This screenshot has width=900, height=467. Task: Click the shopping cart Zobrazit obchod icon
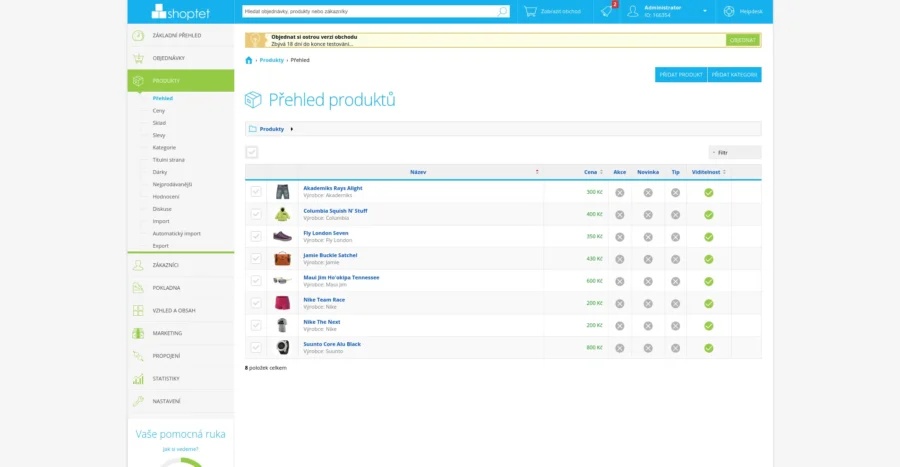pyautogui.click(x=530, y=11)
